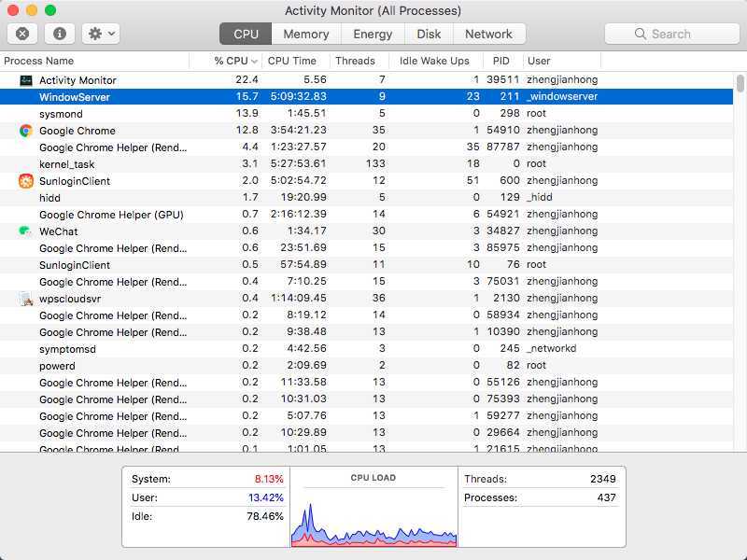This screenshot has height=560, width=747.
Task: Click the Idle 78.46% value
Action: (x=265, y=516)
